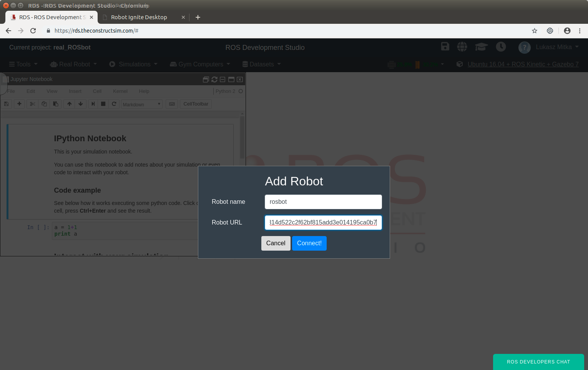Bookmark this page with star icon
This screenshot has width=588, height=370.
pos(535,31)
